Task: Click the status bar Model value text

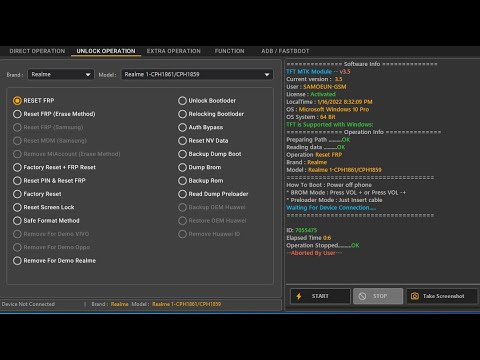Action: tap(186, 304)
